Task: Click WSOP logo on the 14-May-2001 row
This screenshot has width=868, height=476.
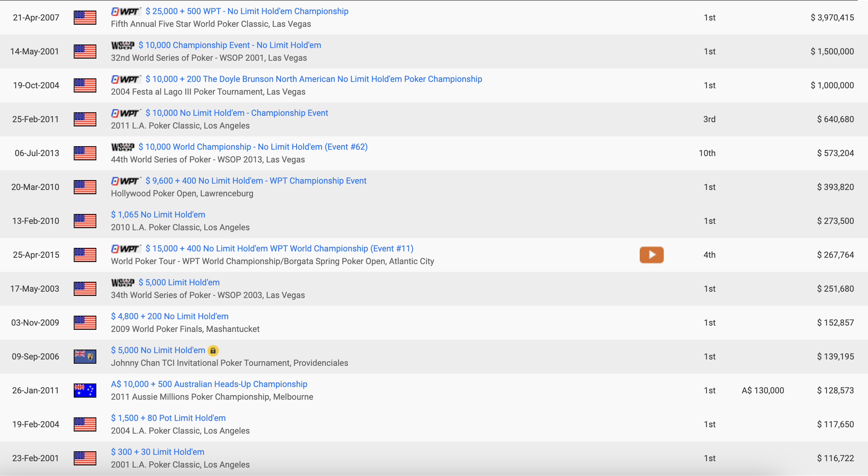Action: tap(122, 45)
